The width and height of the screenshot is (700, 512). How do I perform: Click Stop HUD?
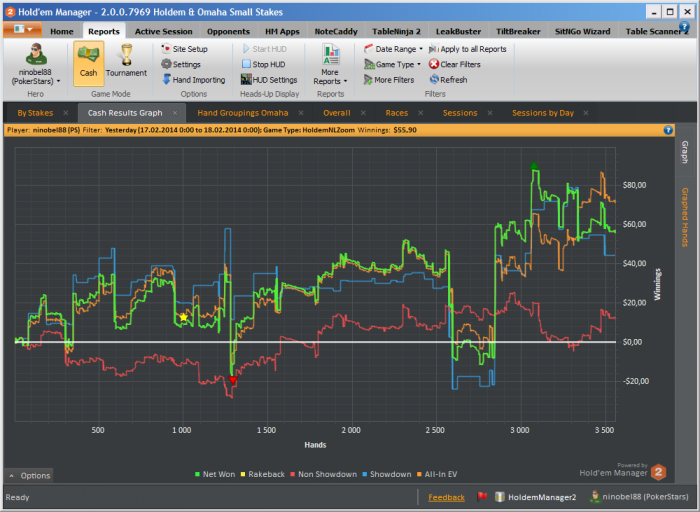263,64
